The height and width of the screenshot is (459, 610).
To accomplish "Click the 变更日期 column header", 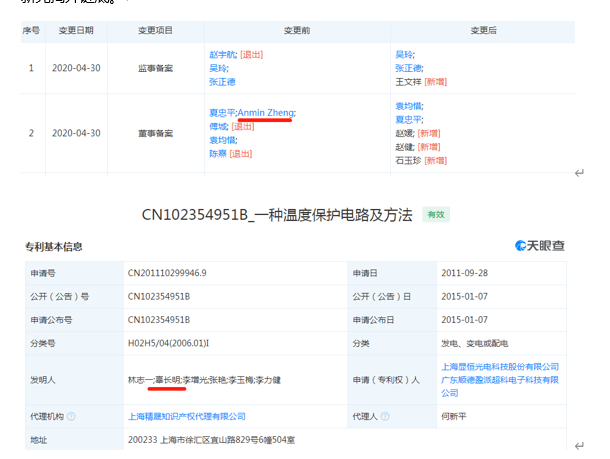I will click(x=76, y=30).
